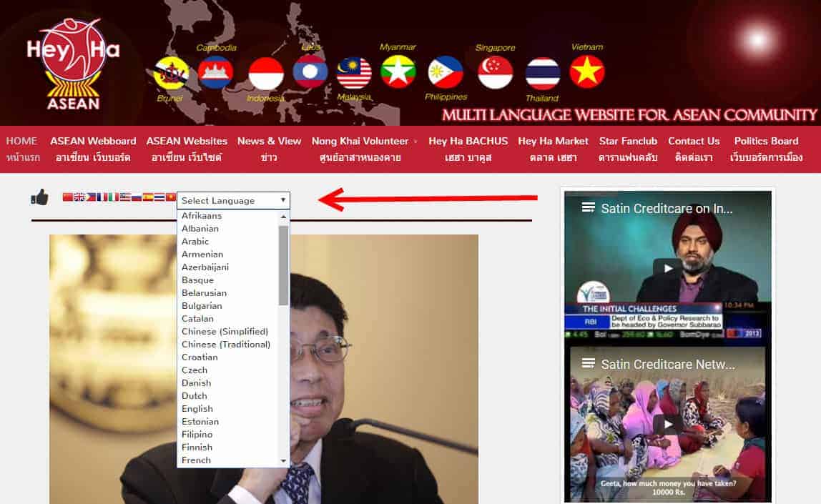Click the language list scroll-down arrow
The image size is (821, 504).
click(x=284, y=461)
